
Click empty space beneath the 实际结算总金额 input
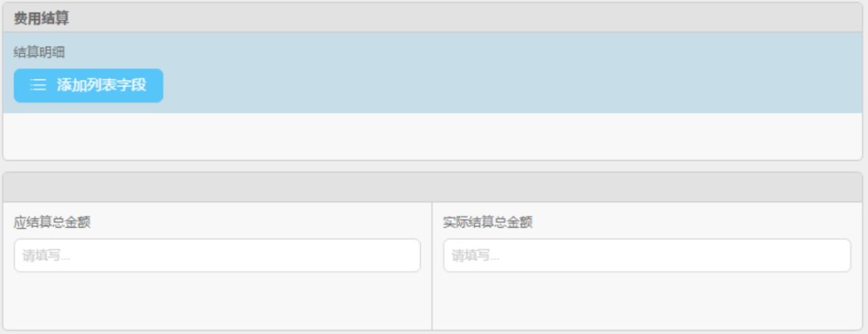point(647,301)
